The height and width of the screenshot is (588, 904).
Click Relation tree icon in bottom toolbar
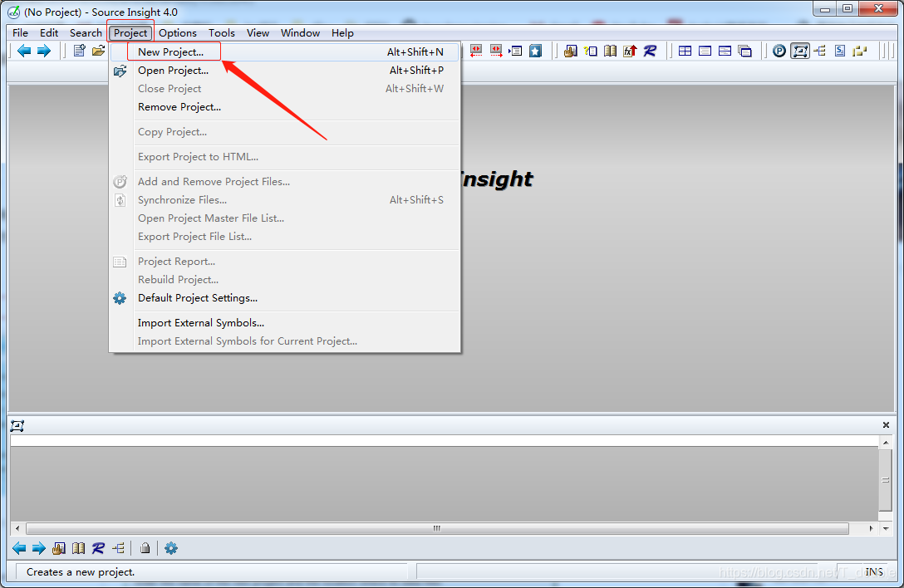[119, 548]
